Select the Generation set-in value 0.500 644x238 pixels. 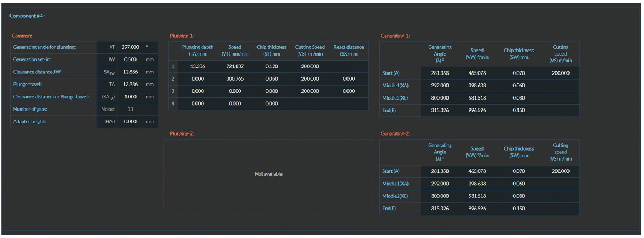[130, 59]
